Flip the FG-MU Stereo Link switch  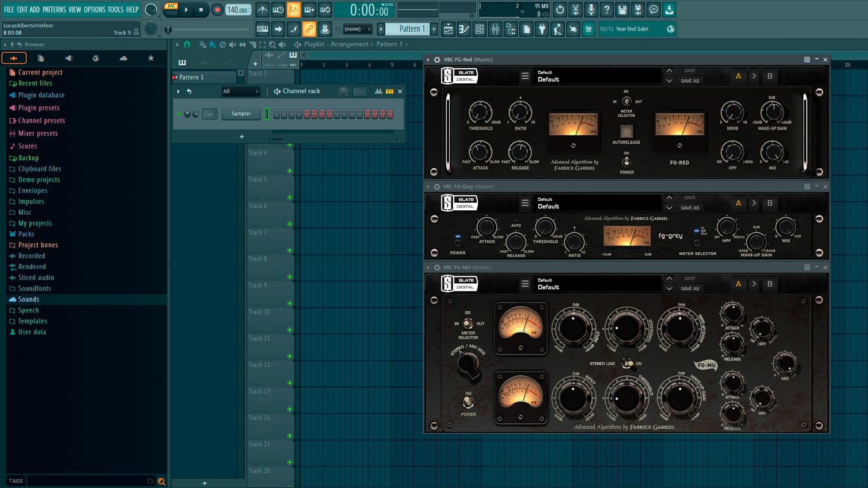point(627,363)
